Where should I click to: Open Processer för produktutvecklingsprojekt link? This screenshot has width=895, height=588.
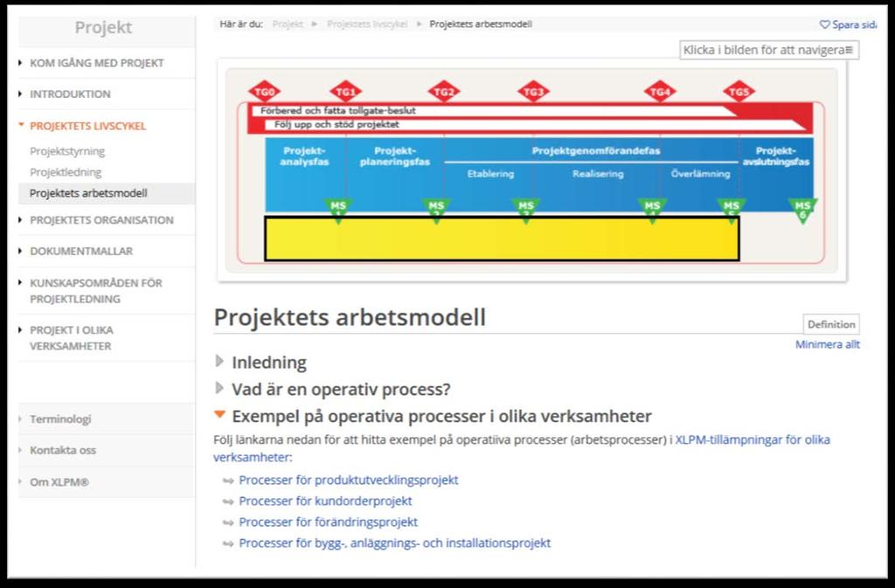[x=348, y=481]
